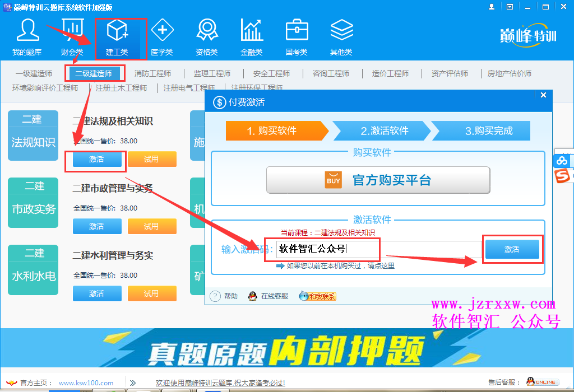
Task: Click the double-chevron icon in status bar
Action: 132,383
